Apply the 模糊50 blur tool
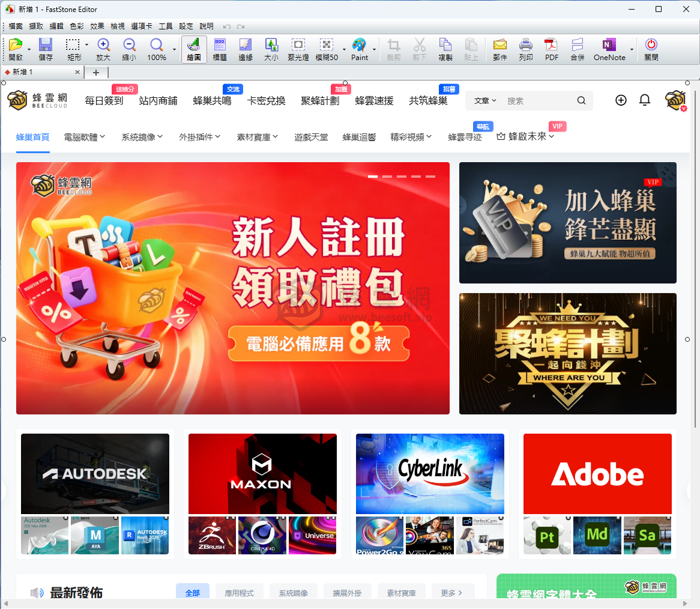 (327, 49)
